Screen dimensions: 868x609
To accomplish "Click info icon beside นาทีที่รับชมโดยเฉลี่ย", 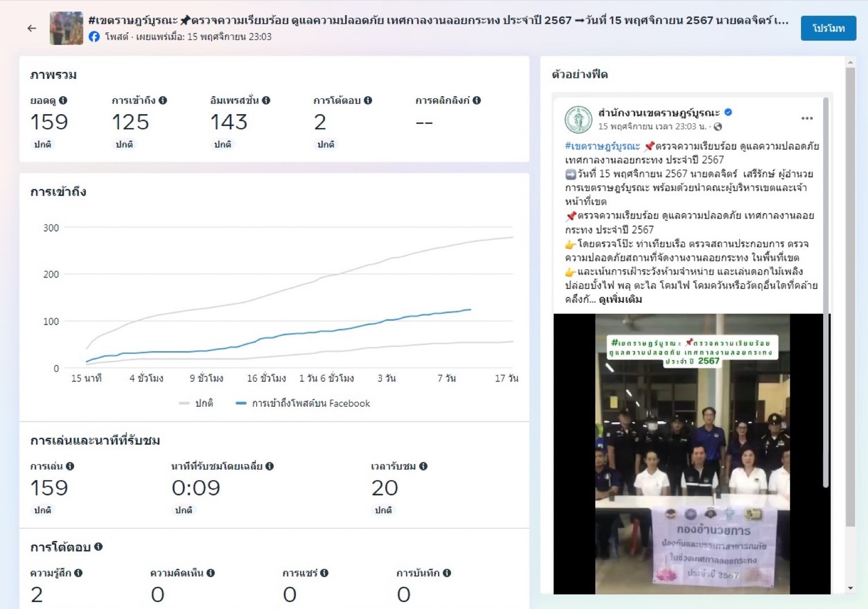I will coord(270,466).
